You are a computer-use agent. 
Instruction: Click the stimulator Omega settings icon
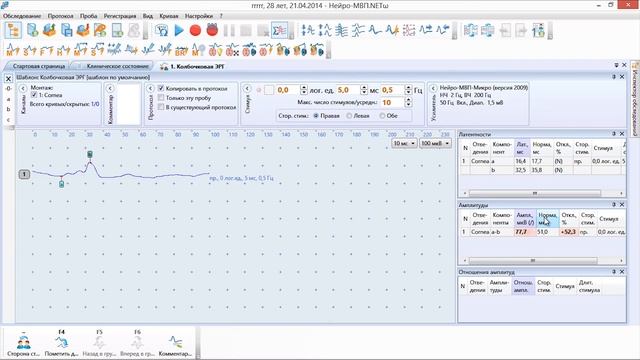[x=162, y=31]
